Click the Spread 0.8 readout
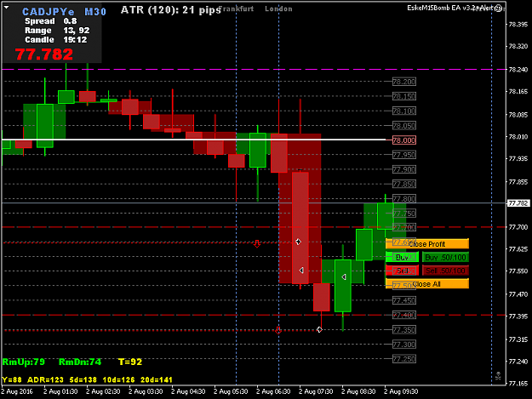This screenshot has height=399, width=532. 51,21
